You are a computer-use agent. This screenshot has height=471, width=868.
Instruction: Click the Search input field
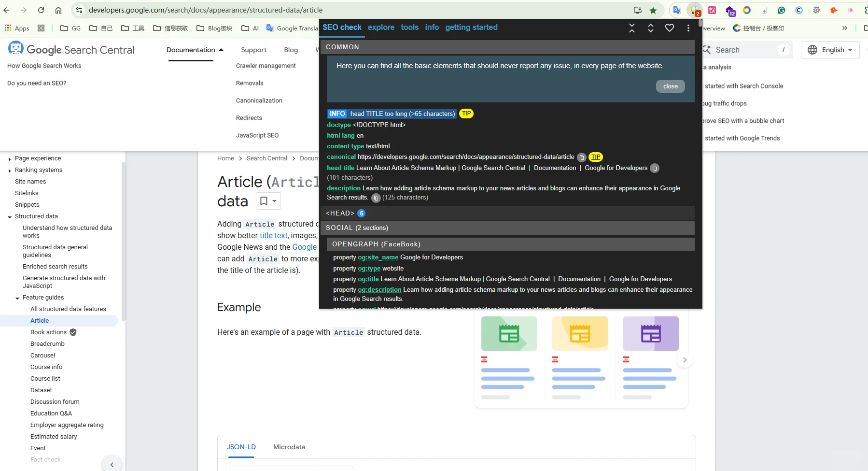coord(747,50)
